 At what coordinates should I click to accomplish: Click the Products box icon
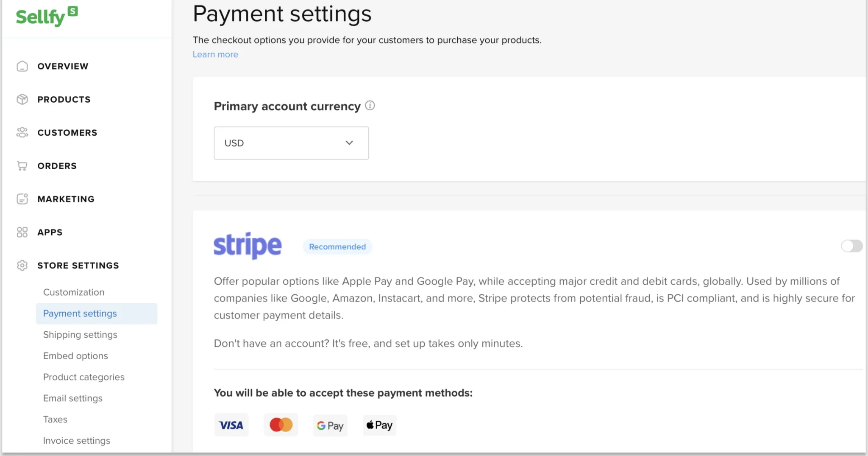pos(22,99)
